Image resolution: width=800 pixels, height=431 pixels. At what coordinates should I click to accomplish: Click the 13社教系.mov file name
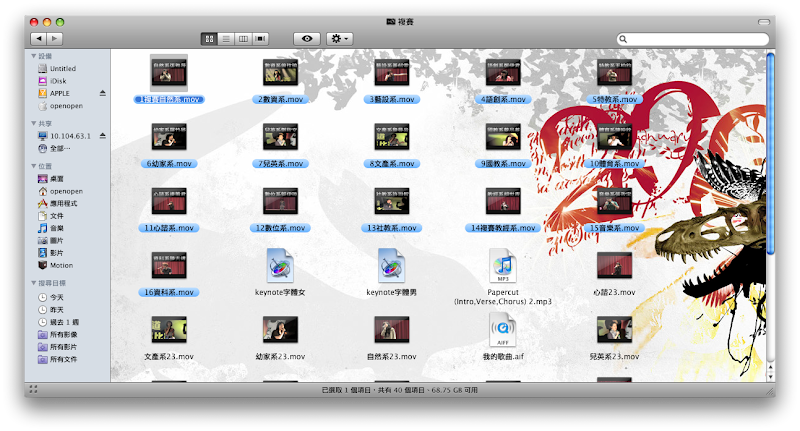tap(391, 228)
